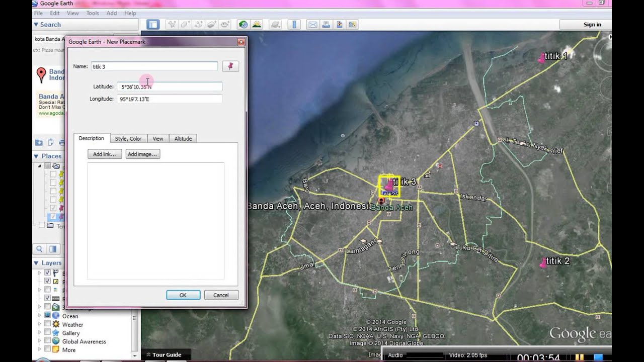Click the Name field containing titik 3
The width and height of the screenshot is (644, 362).
click(154, 66)
